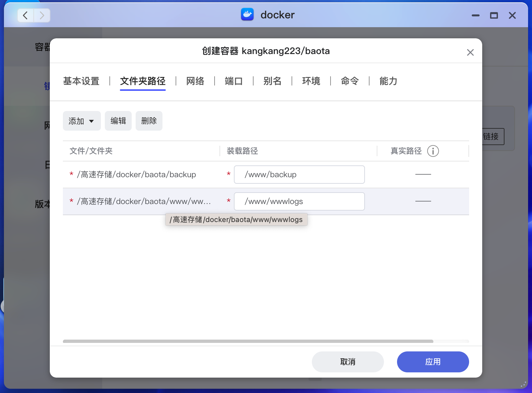532x393 pixels.
Task: Click the 取消 button
Action: point(348,362)
